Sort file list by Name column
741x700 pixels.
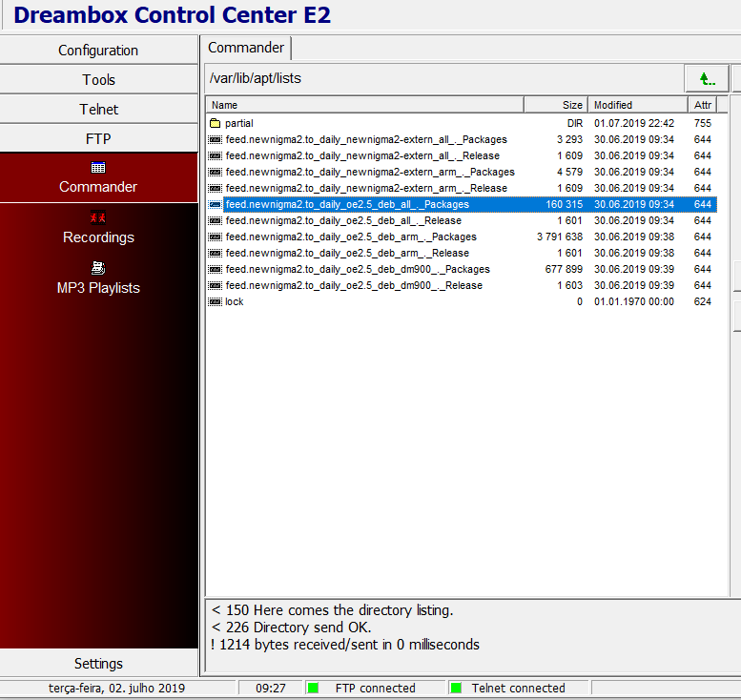tap(364, 105)
